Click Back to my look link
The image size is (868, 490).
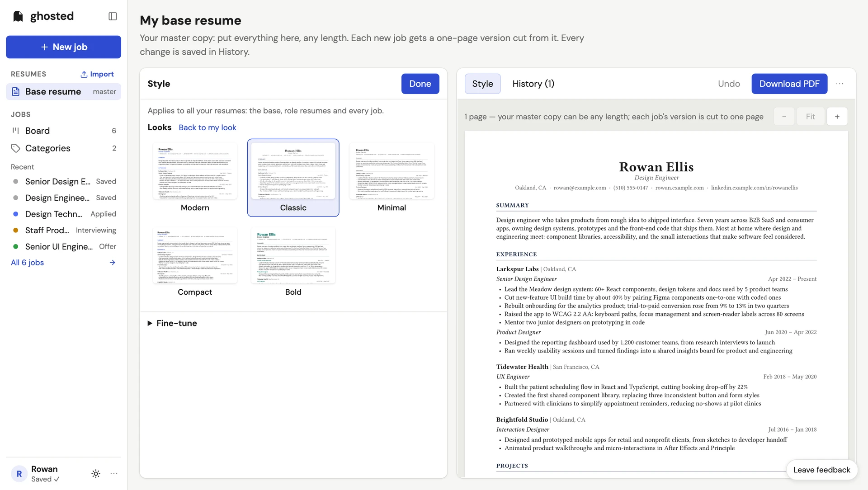(x=208, y=127)
